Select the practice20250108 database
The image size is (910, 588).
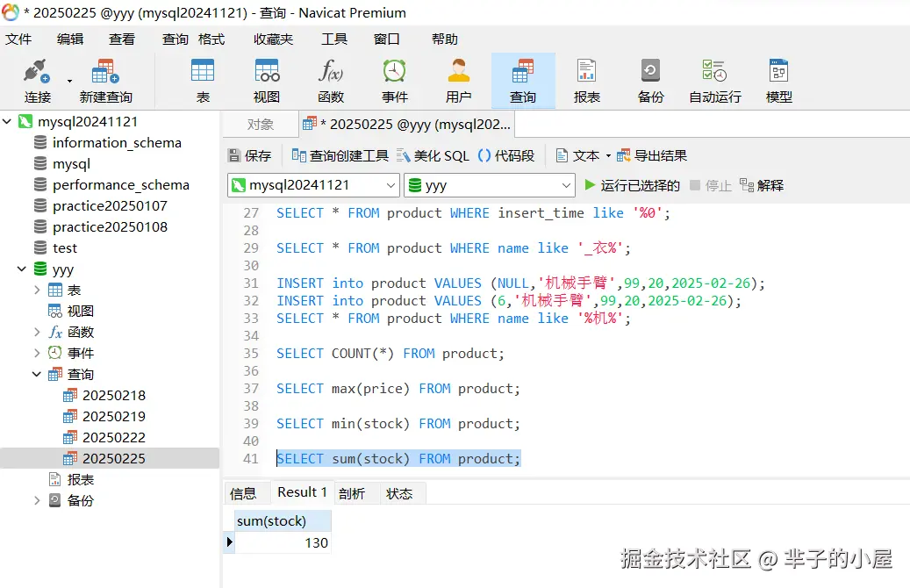(x=110, y=227)
